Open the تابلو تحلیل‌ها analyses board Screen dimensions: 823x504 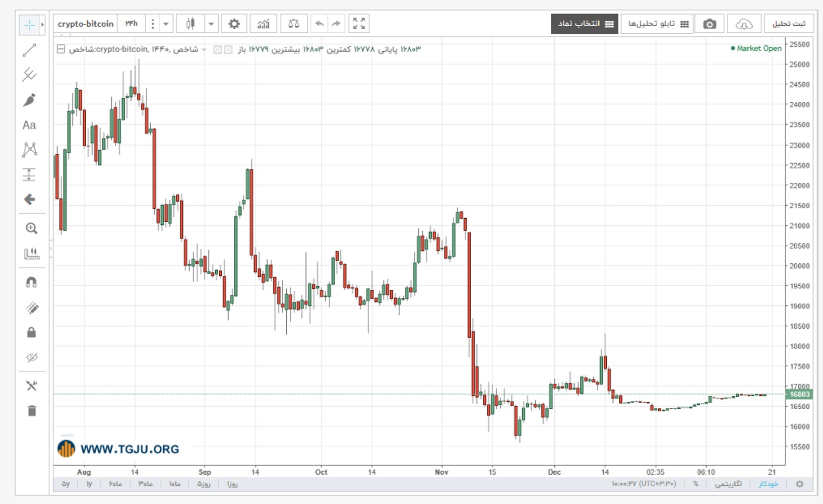(657, 24)
